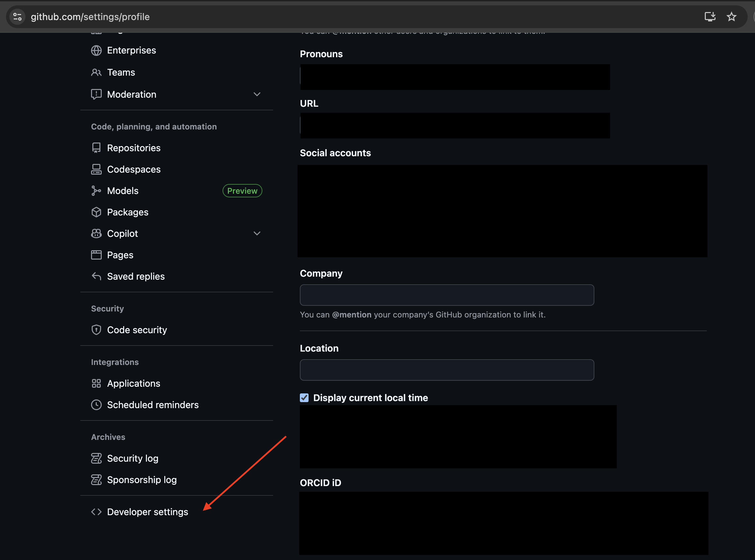Viewport: 755px width, 560px height.
Task: Click the bookmark star in address bar
Action: pyautogui.click(x=731, y=17)
